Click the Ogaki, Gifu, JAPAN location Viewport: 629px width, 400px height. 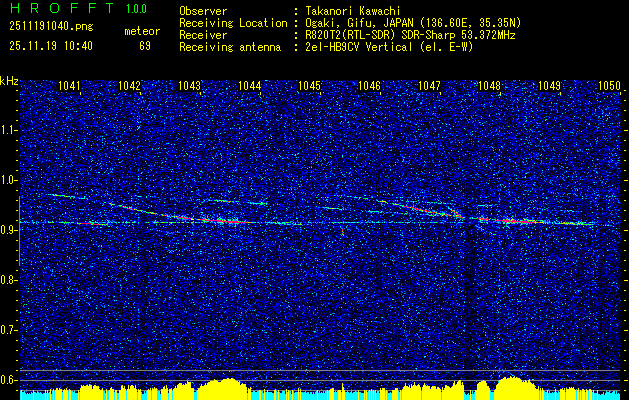click(413, 23)
